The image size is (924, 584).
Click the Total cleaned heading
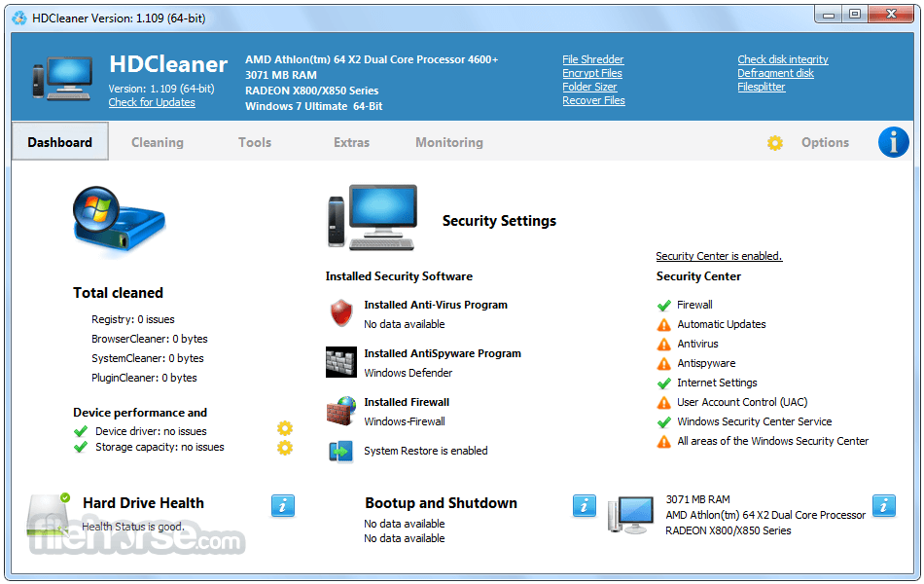pos(118,293)
